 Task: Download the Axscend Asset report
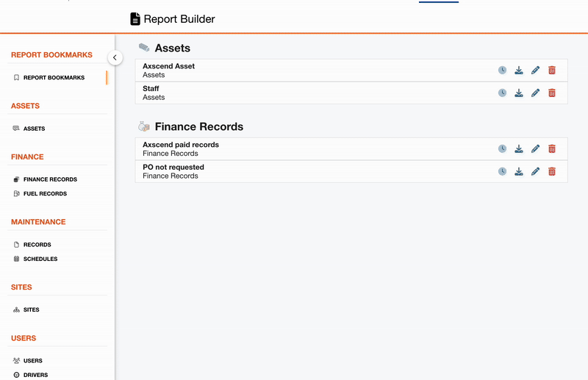(519, 71)
